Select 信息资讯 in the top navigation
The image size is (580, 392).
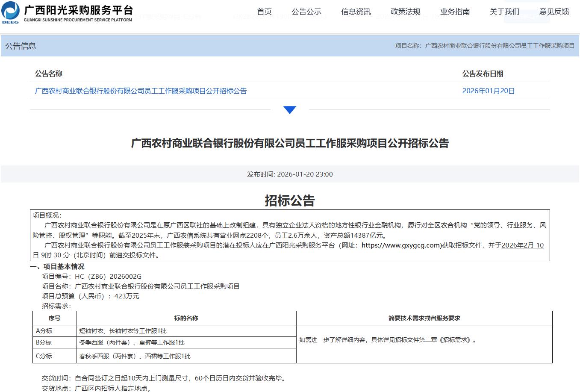pos(356,12)
